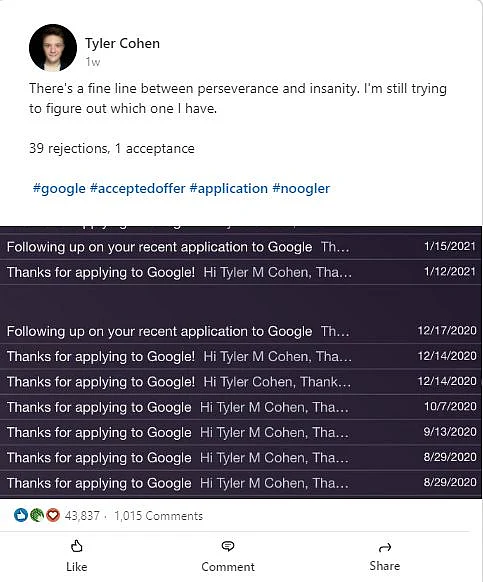Click the Like thumbs-up icon
The height and width of the screenshot is (582, 483).
coord(76,546)
